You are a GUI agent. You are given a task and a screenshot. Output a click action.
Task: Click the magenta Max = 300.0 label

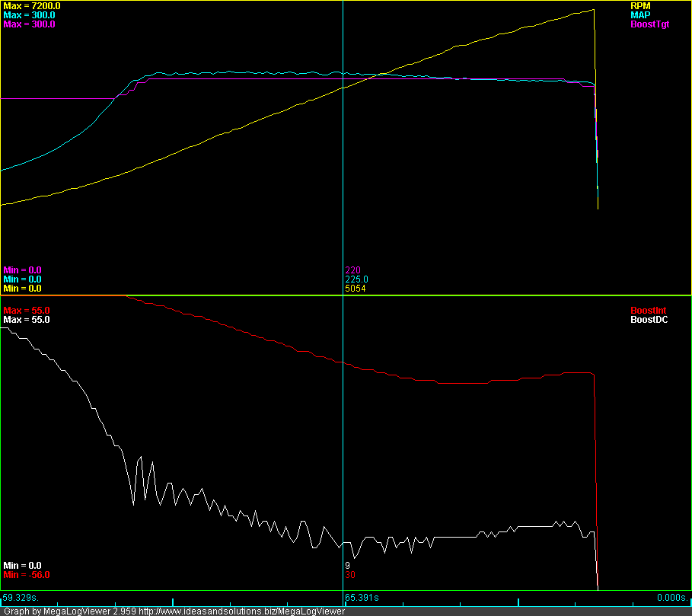click(x=29, y=24)
